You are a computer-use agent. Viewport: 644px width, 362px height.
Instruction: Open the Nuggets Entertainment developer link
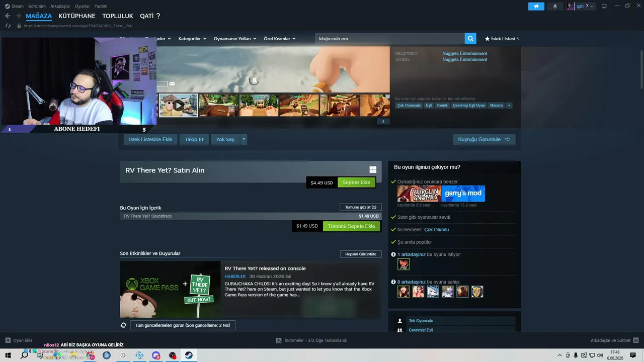[x=465, y=53]
